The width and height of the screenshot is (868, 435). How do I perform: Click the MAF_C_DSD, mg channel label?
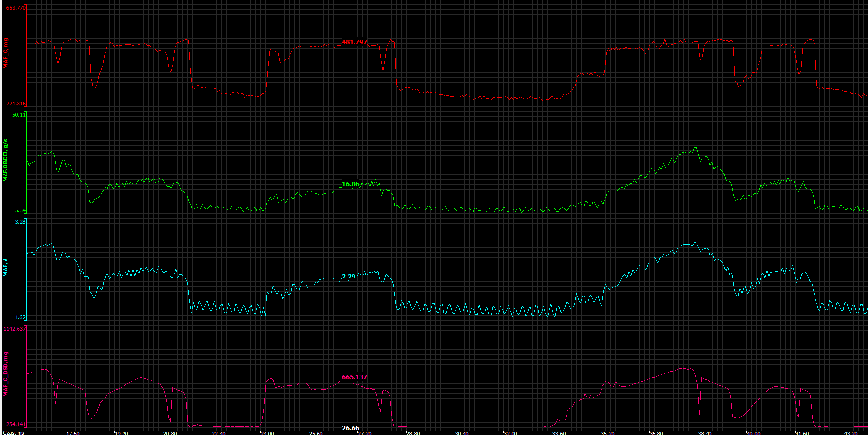coord(6,373)
